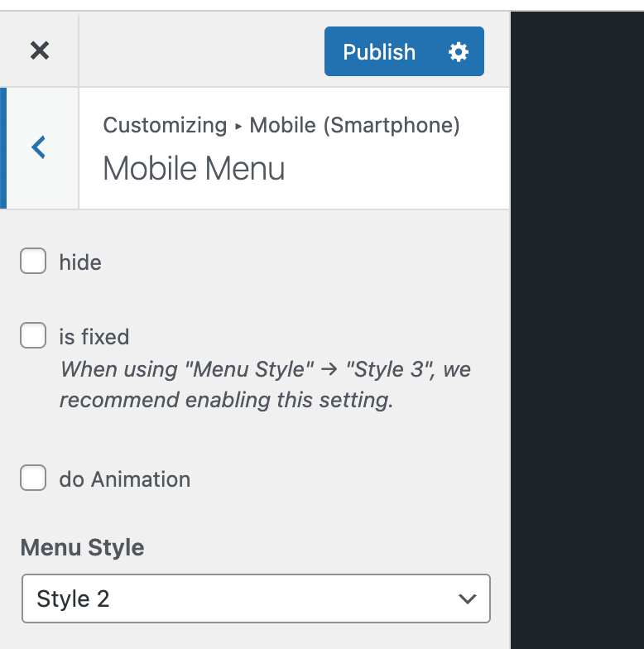Screen dimensions: 644x649
Task: Click the "hide" checkbox label text
Action: [80, 263]
